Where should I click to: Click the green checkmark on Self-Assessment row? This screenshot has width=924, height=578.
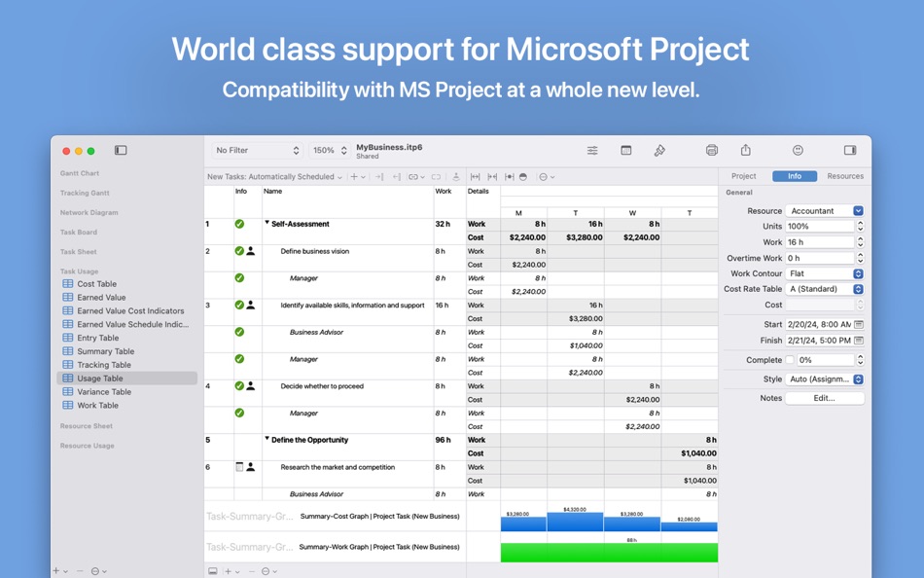[239, 224]
